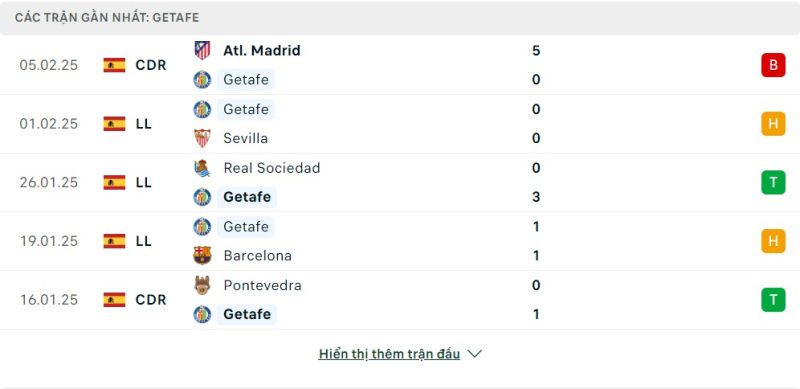The image size is (800, 389).
Task: Open the Pontevedra team name
Action: (x=262, y=285)
